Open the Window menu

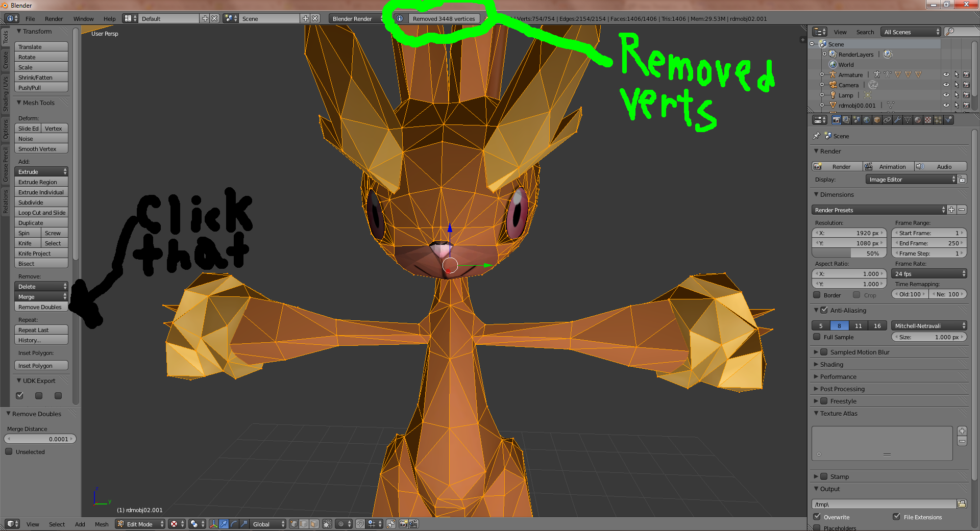83,19
